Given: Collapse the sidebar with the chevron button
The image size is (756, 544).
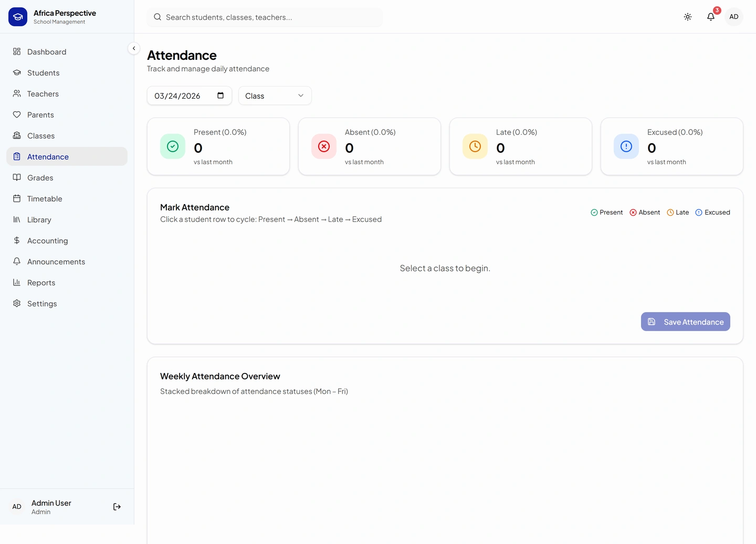Looking at the screenshot, I should click(134, 48).
